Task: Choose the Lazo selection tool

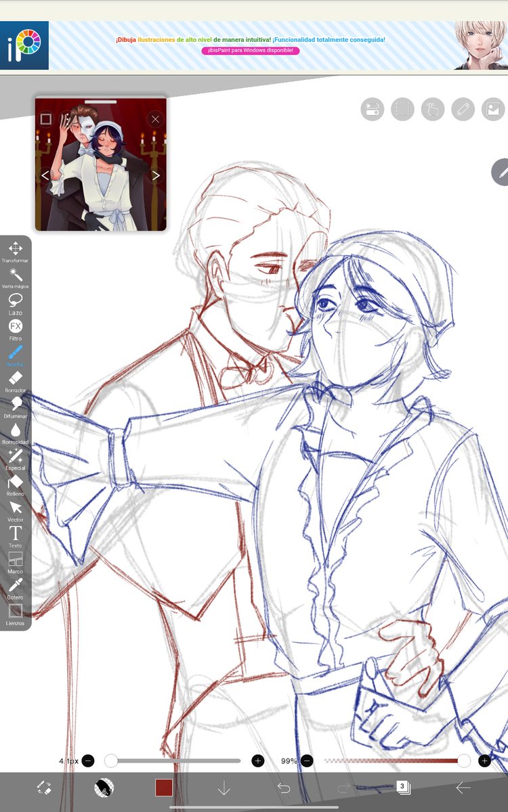Action: pos(16,303)
